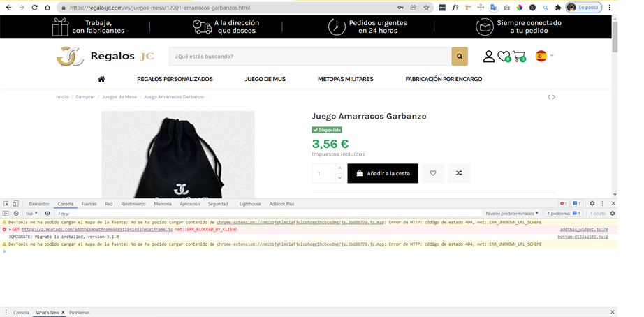644x317 pixels.
Task: Open FABRICACIÓN POR ENCARGO menu
Action: pos(444,79)
